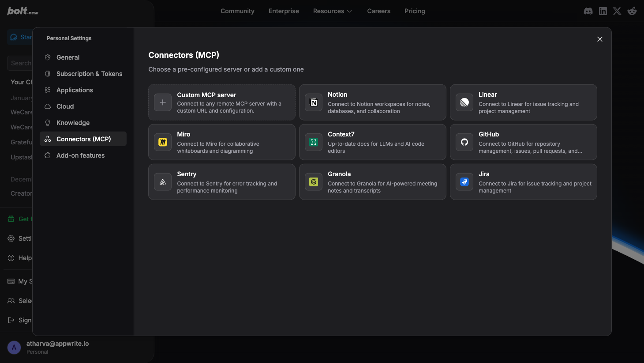Click the Context7 docs icon

[x=313, y=142]
